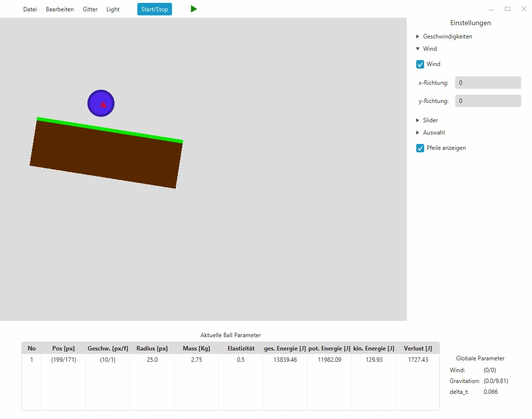
Task: Open the Bearbeiten menu
Action: tap(60, 9)
